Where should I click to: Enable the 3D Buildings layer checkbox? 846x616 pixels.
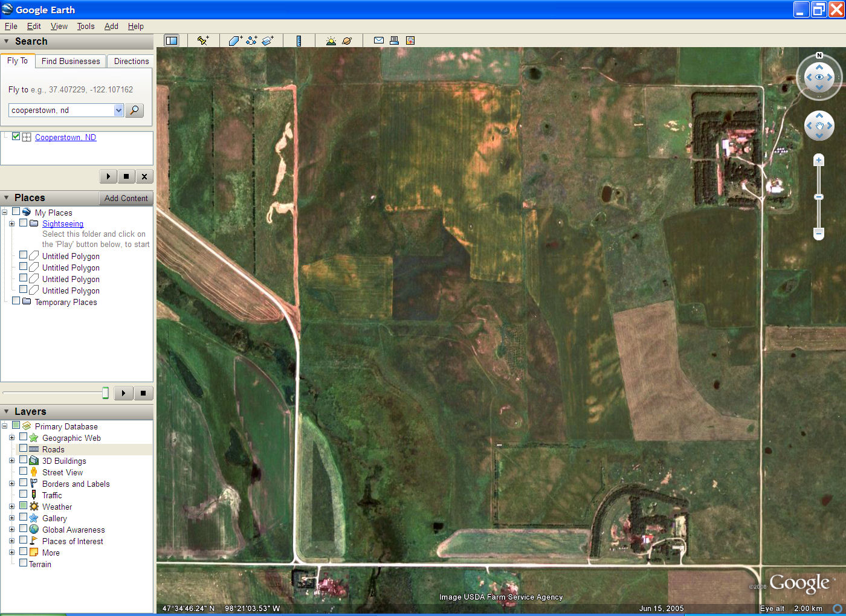23,460
